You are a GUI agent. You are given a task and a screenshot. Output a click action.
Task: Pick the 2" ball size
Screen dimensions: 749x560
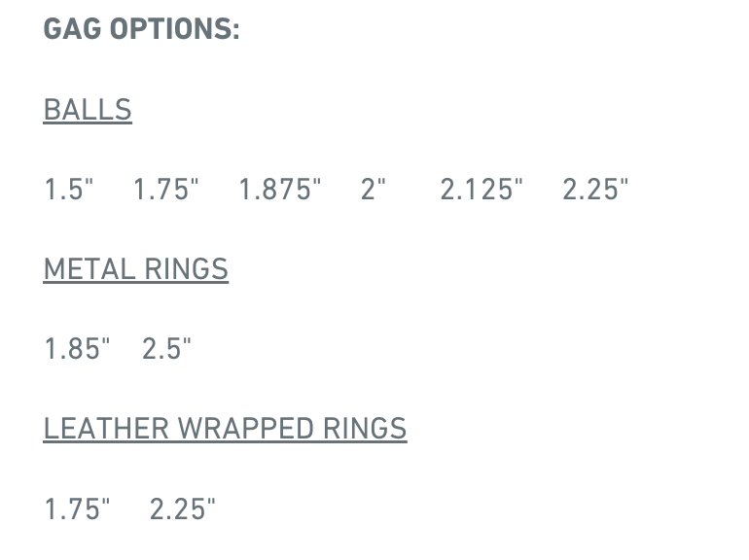(374, 189)
